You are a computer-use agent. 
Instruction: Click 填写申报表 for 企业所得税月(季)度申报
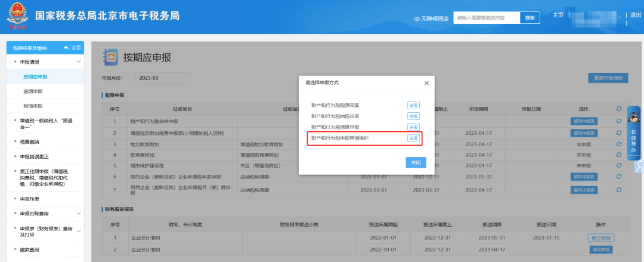pos(583,190)
